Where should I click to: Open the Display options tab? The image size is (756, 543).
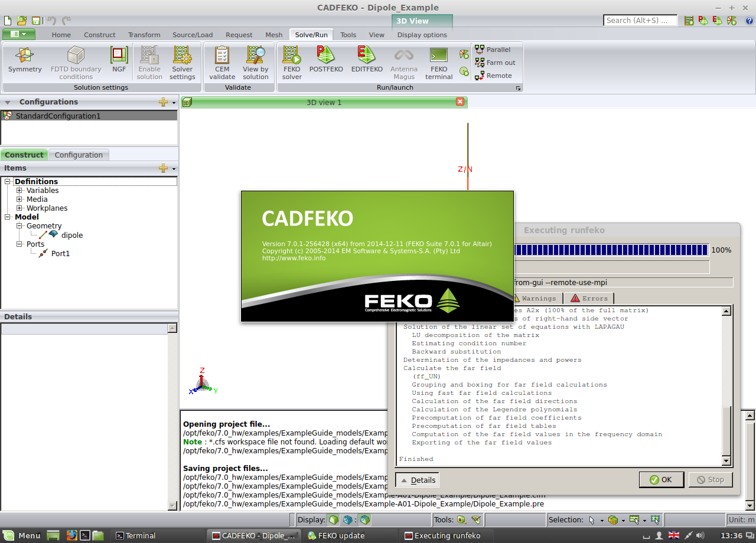[x=422, y=35]
